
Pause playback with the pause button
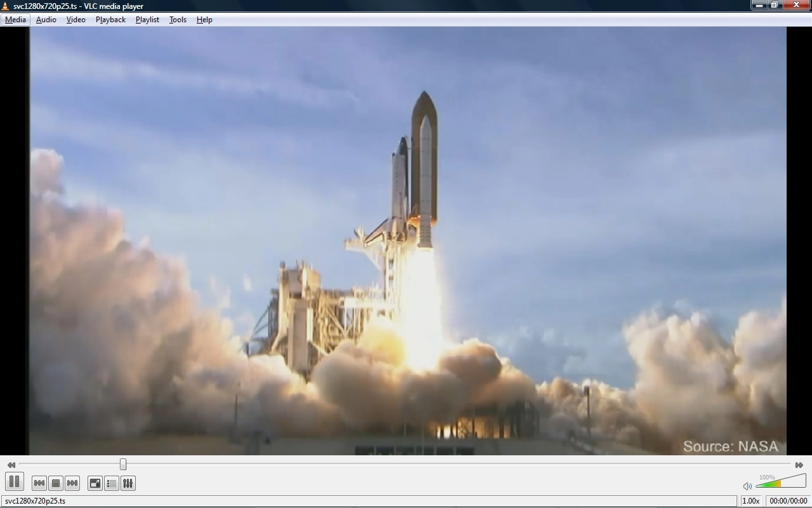point(15,482)
